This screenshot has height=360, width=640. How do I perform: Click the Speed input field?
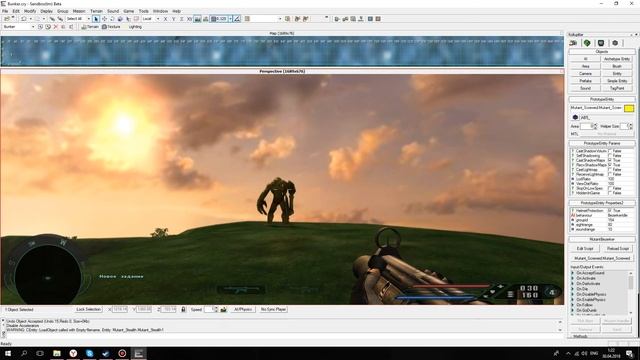[x=209, y=309]
